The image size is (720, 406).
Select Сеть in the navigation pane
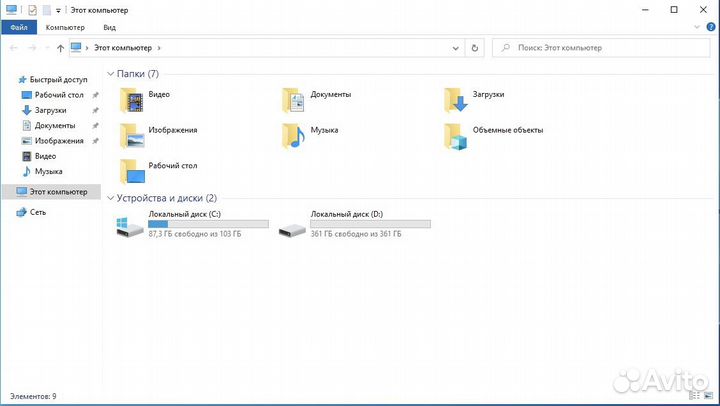pyautogui.click(x=37, y=212)
